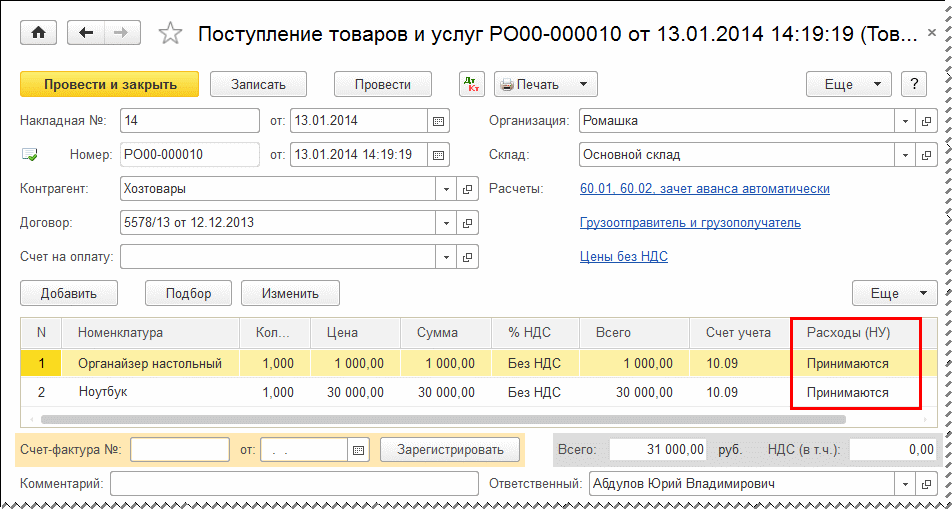952x509 pixels.
Task: Go back with the left arrow
Action: tap(85, 33)
